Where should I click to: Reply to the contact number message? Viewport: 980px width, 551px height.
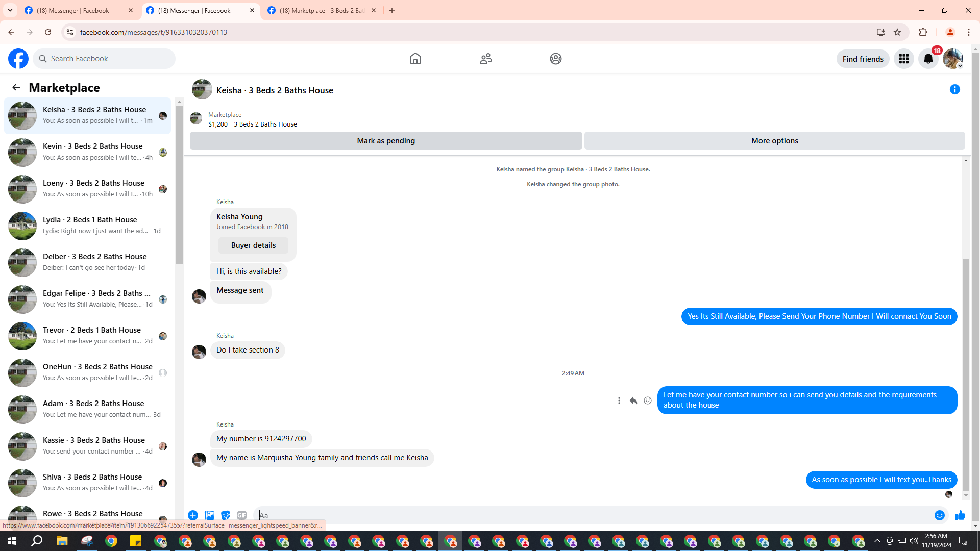[x=633, y=400]
